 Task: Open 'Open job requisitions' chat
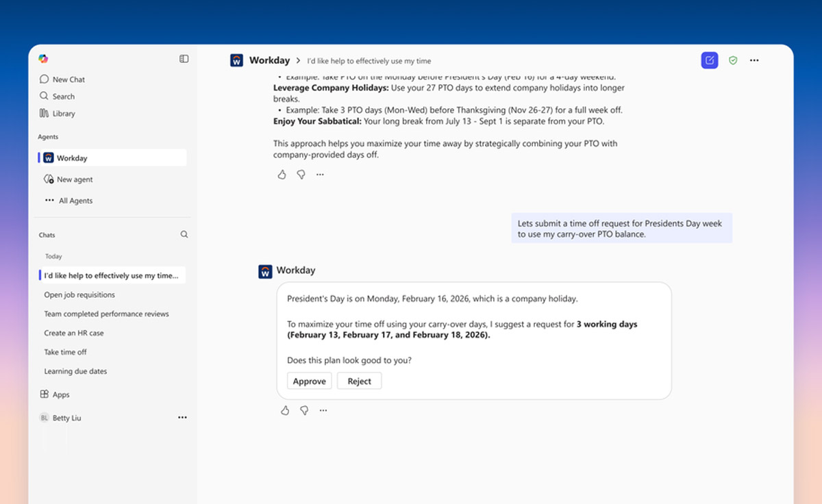[x=79, y=295]
